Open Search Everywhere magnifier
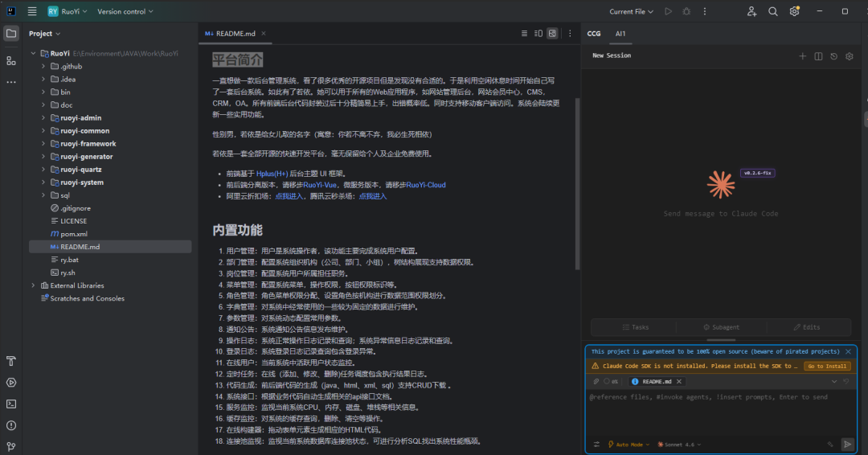 pyautogui.click(x=773, y=11)
